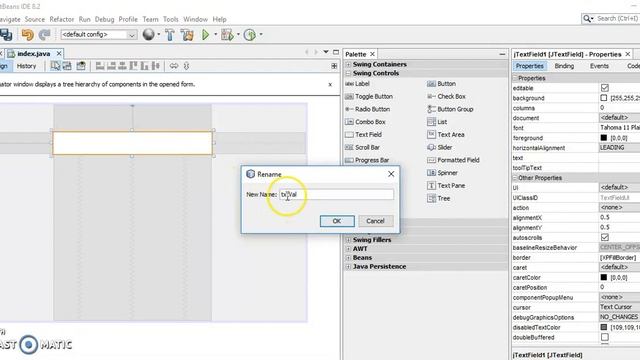Click OK in the Rename dialog

click(337, 221)
